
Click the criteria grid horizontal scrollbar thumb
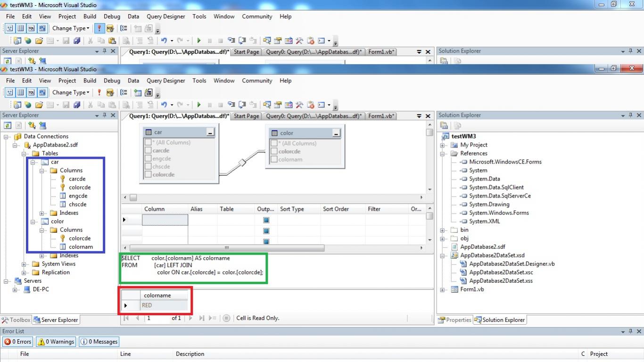coord(227,248)
